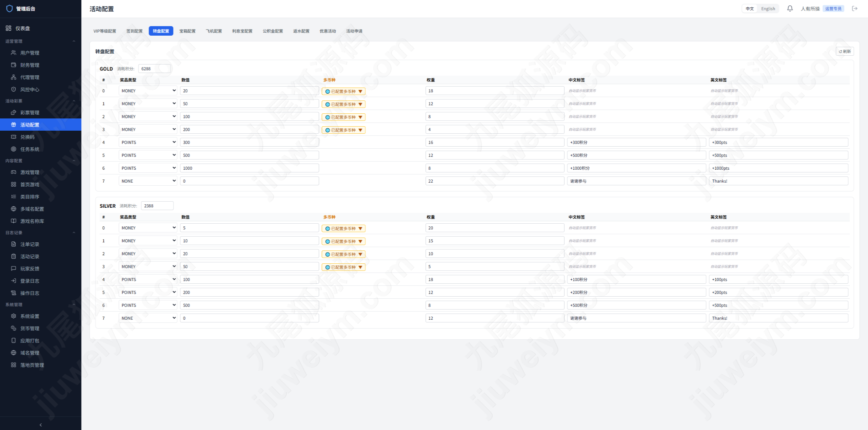Click the shield logo of 管理后台

[x=9, y=8]
